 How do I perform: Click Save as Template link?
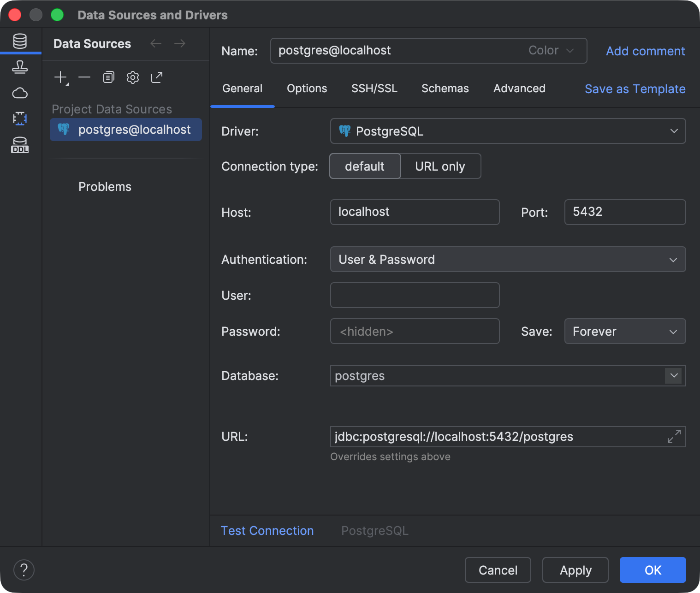pyautogui.click(x=635, y=89)
